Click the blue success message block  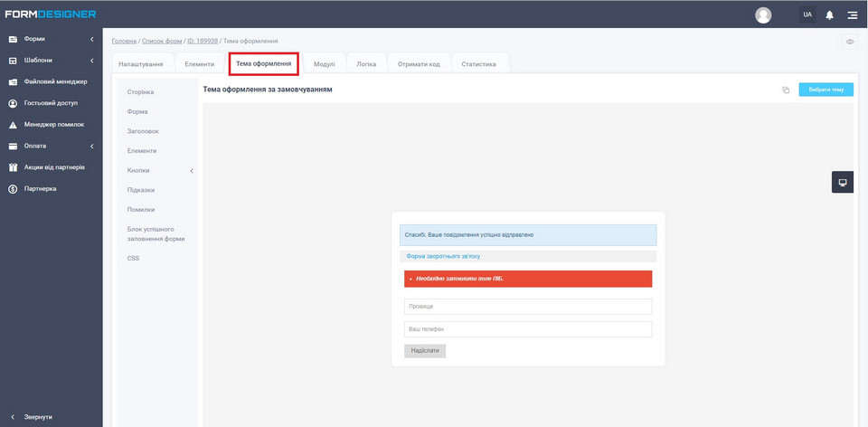tap(528, 235)
